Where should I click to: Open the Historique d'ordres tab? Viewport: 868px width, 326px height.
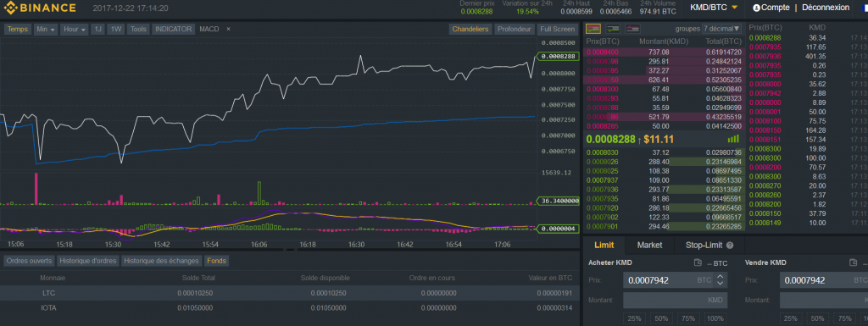pyautogui.click(x=88, y=261)
